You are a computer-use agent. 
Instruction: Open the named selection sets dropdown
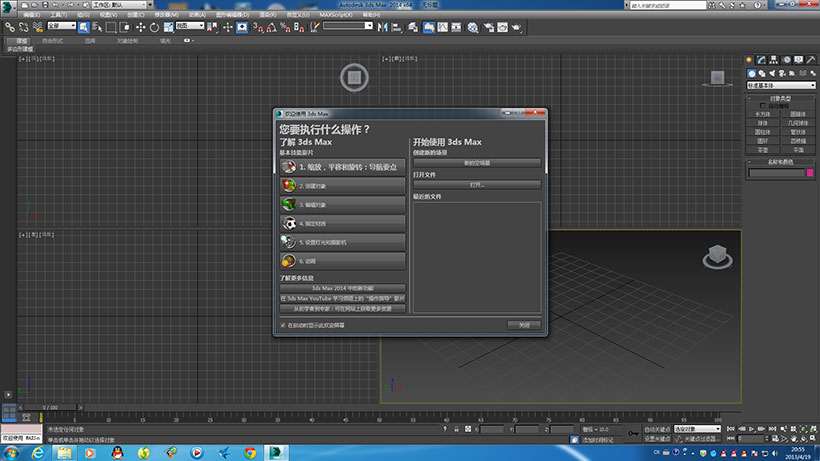tap(348, 26)
